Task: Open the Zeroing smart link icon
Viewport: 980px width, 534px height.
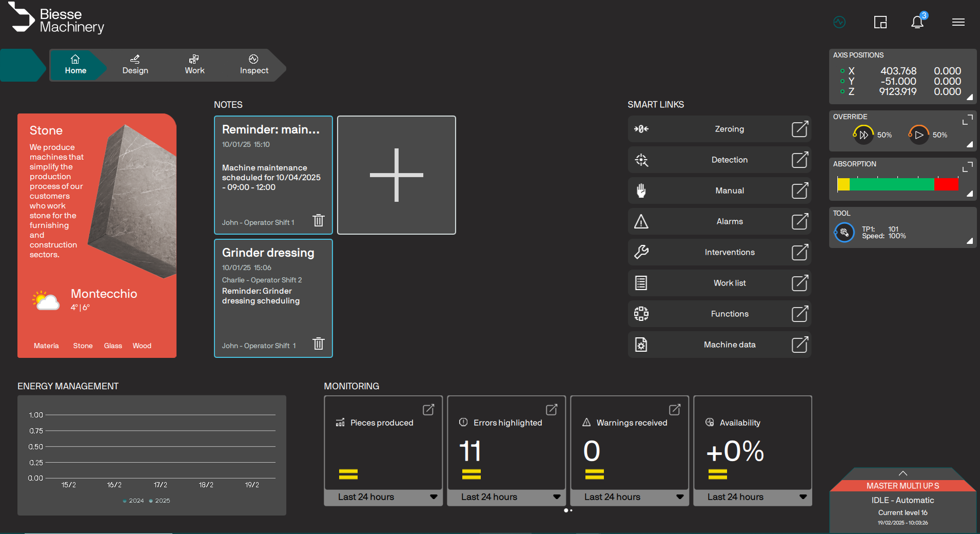Action: [641, 129]
